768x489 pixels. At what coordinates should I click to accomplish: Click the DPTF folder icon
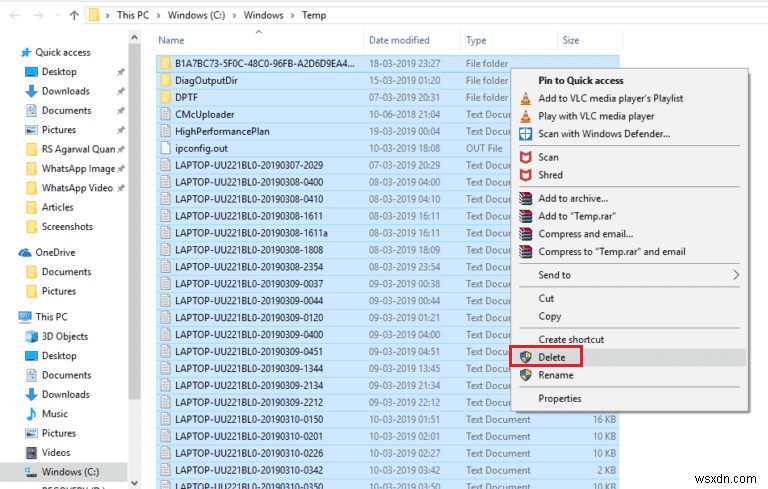tap(166, 97)
